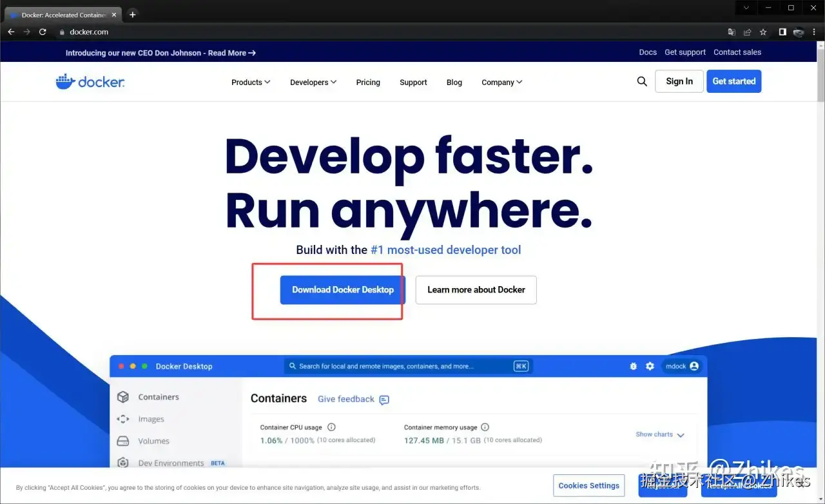Viewport: 825px width, 504px height.
Task: Click the new CEO Read More banner link
Action: (160, 53)
